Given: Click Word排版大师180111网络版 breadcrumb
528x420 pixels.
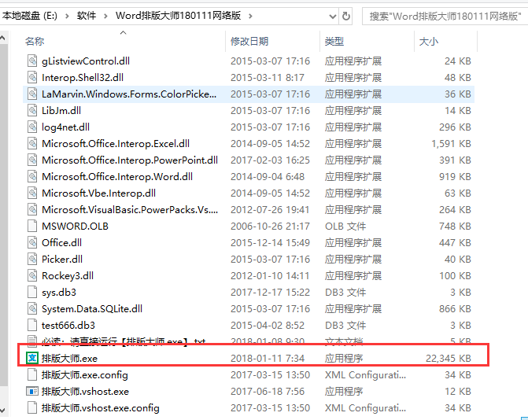Looking at the screenshot, I should tap(178, 16).
